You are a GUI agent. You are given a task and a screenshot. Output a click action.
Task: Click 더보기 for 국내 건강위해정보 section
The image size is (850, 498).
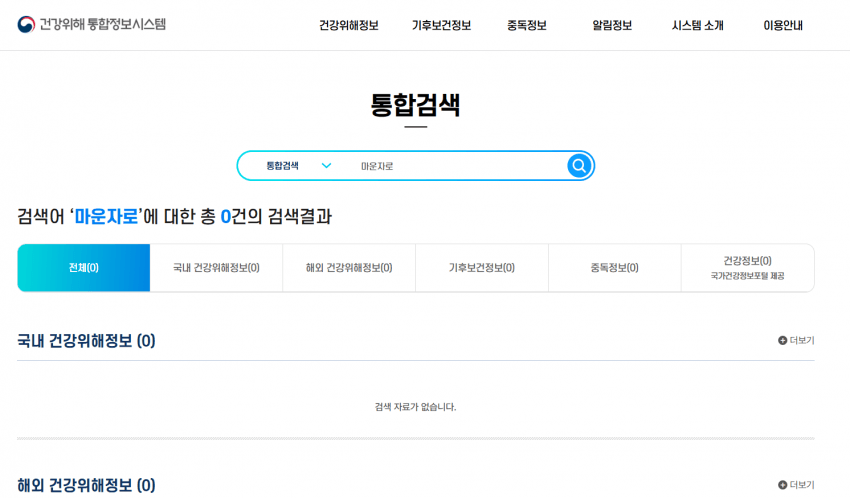[796, 340]
